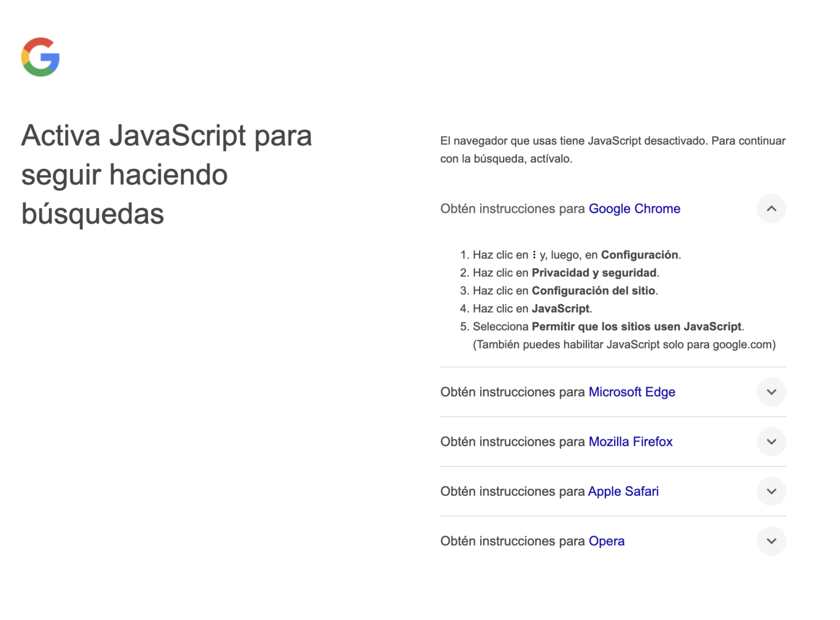Open the Google Chrome link
The width and height of the screenshot is (840, 620).
tap(634, 208)
